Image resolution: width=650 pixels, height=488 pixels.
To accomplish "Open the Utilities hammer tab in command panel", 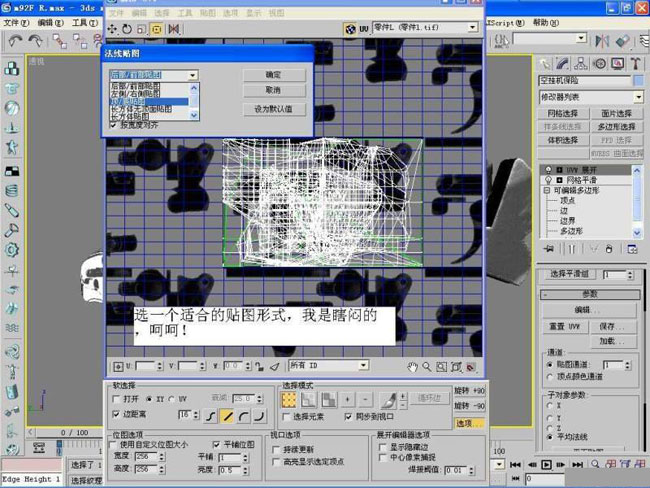I will coord(635,63).
